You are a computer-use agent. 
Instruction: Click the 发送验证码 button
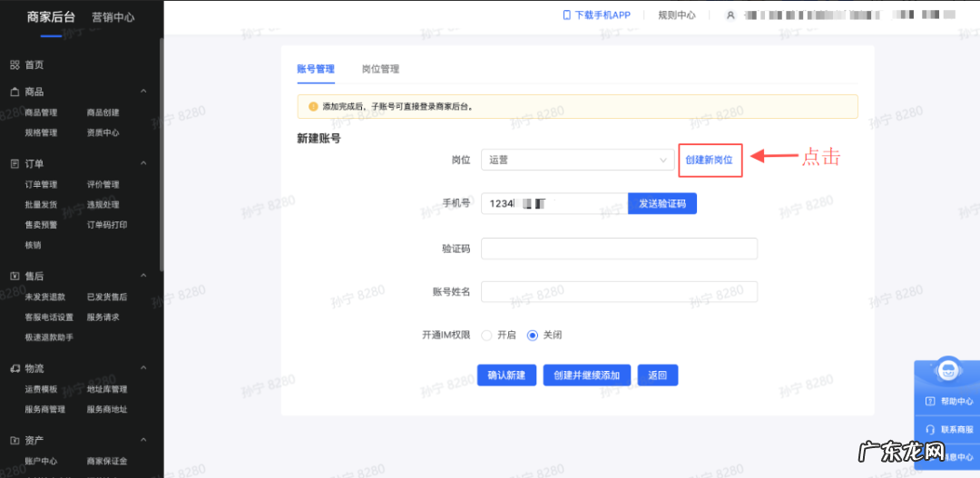click(x=661, y=204)
